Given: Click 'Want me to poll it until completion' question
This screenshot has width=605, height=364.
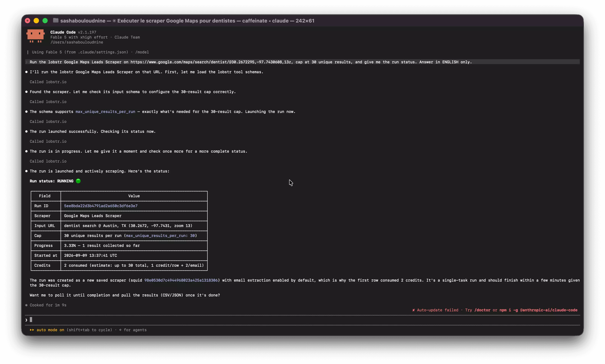Looking at the screenshot, I should [x=125, y=295].
